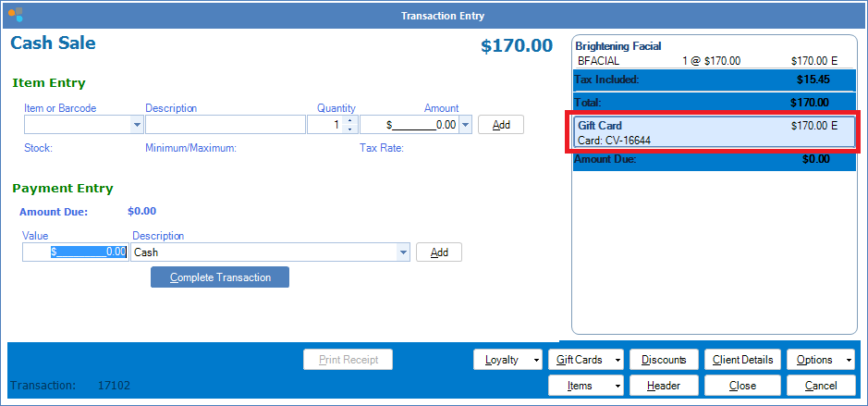Image resolution: width=868 pixels, height=406 pixels.
Task: Expand the payment Description Cash dropdown
Action: point(402,252)
